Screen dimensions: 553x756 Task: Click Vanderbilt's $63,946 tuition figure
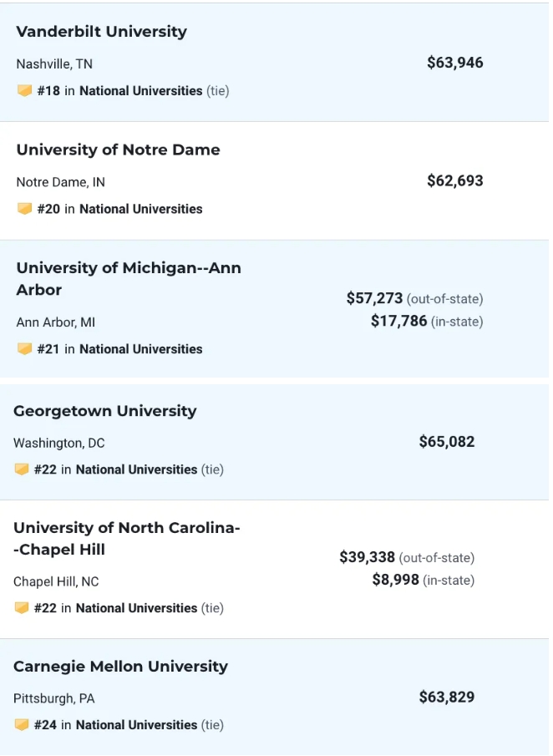click(x=454, y=63)
